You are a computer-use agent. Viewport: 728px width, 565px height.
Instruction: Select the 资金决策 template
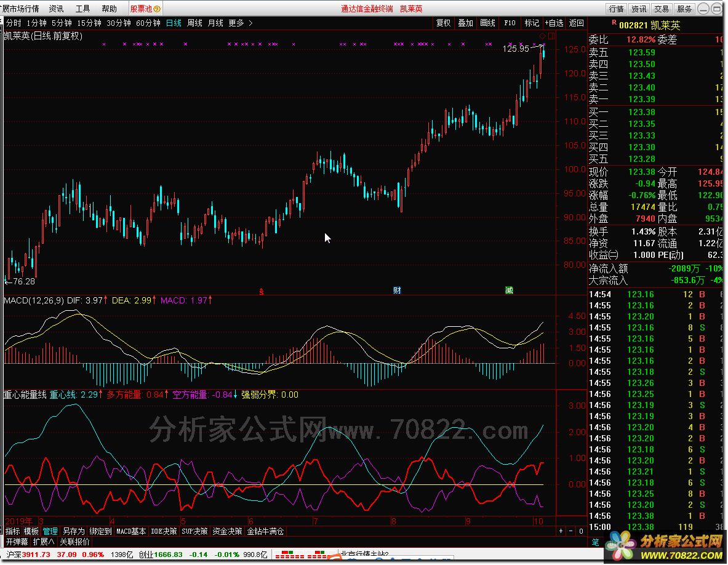pos(227,531)
